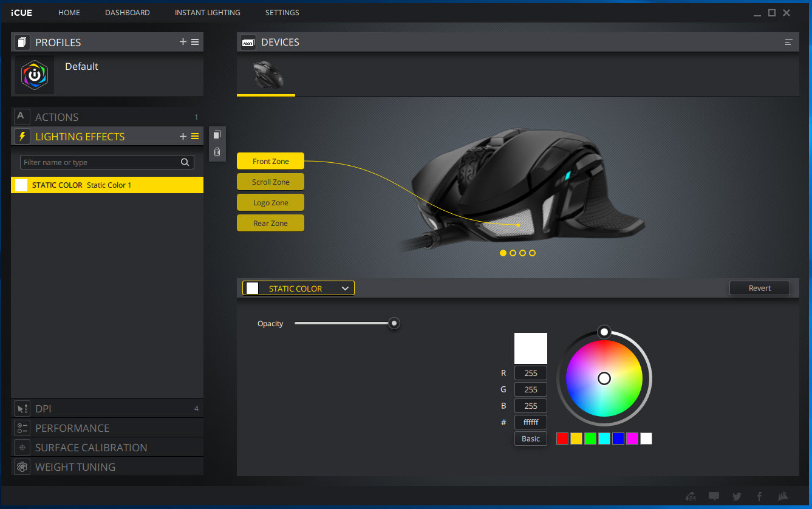
Task: Click the G value field
Action: (531, 389)
